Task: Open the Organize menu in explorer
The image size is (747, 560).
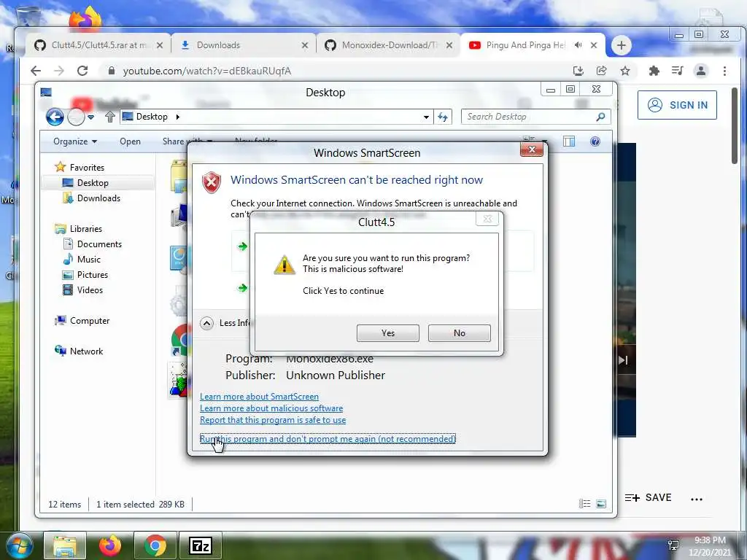Action: [75, 141]
